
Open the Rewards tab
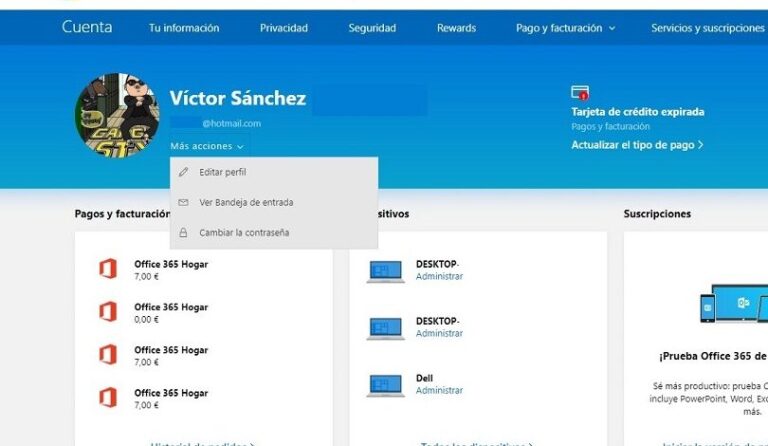[x=456, y=28]
